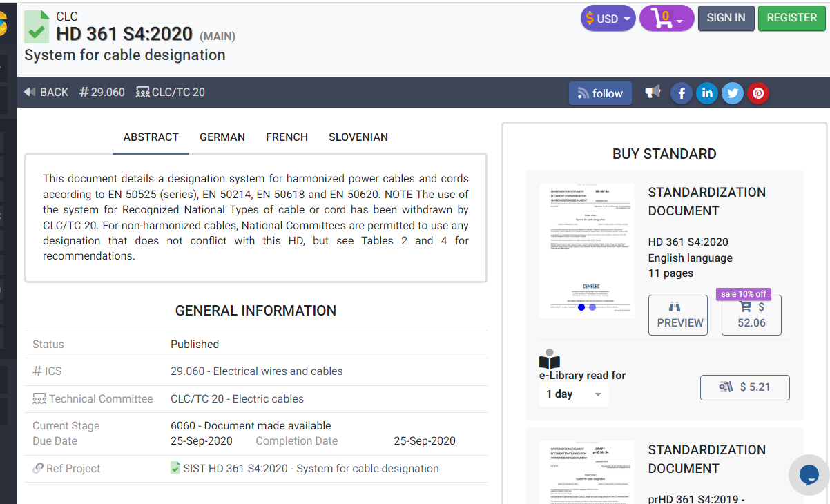This screenshot has height=504, width=830.
Task: Click the green document checkmark icon
Action: [x=37, y=27]
